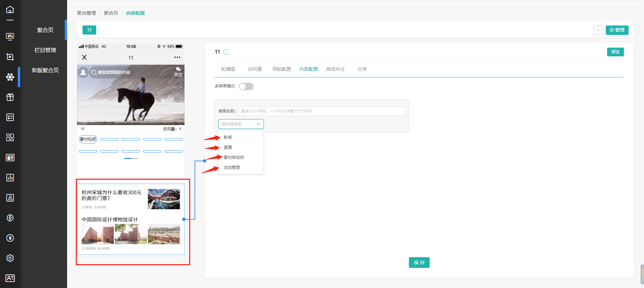Image resolution: width=644 pixels, height=288 pixels.
Task: Choose 素材库视频 in the type list
Action: pos(234,157)
